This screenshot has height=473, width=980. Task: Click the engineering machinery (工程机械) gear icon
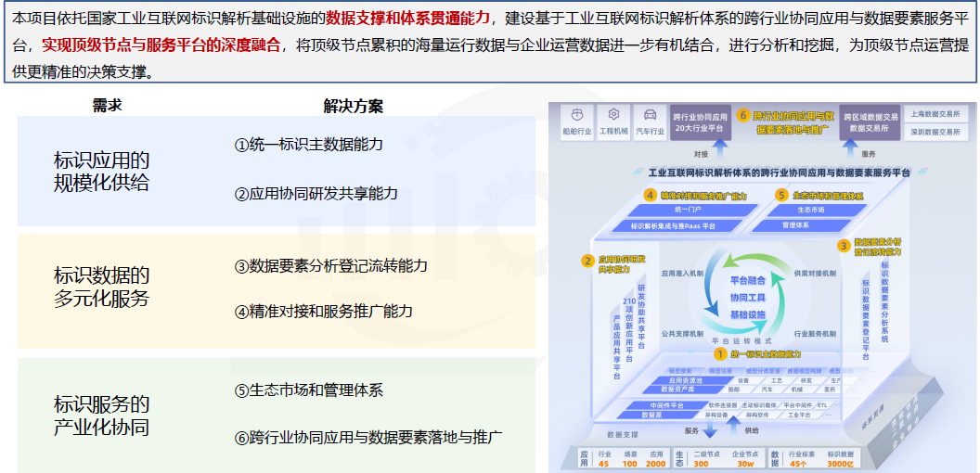tap(613, 115)
